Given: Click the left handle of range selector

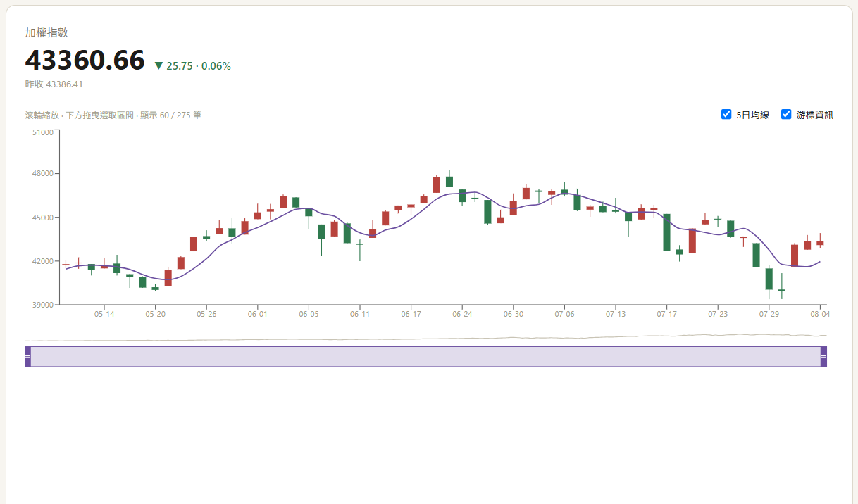Looking at the screenshot, I should coord(27,357).
